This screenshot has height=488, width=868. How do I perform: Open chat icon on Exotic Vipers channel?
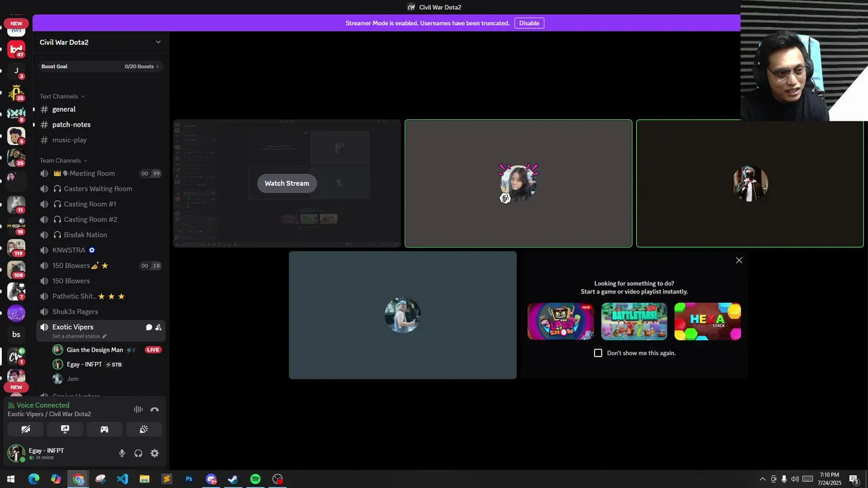149,327
